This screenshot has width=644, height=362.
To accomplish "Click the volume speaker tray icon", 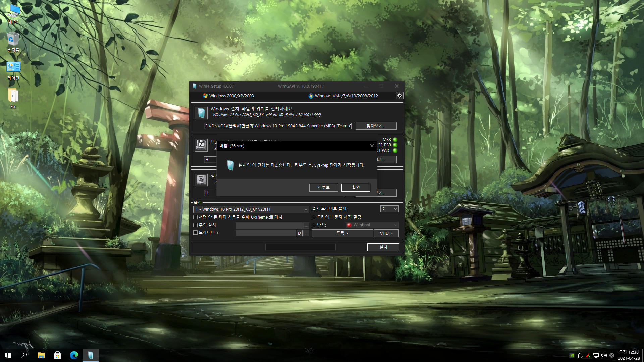I will click(x=604, y=355).
